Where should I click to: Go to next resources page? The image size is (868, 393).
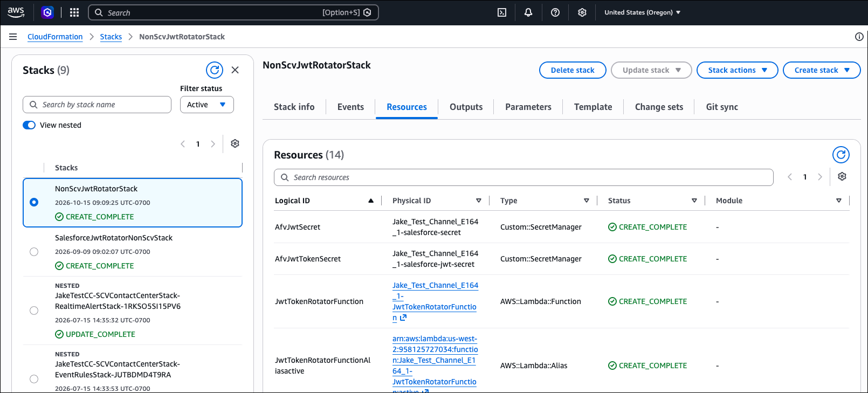coord(820,177)
